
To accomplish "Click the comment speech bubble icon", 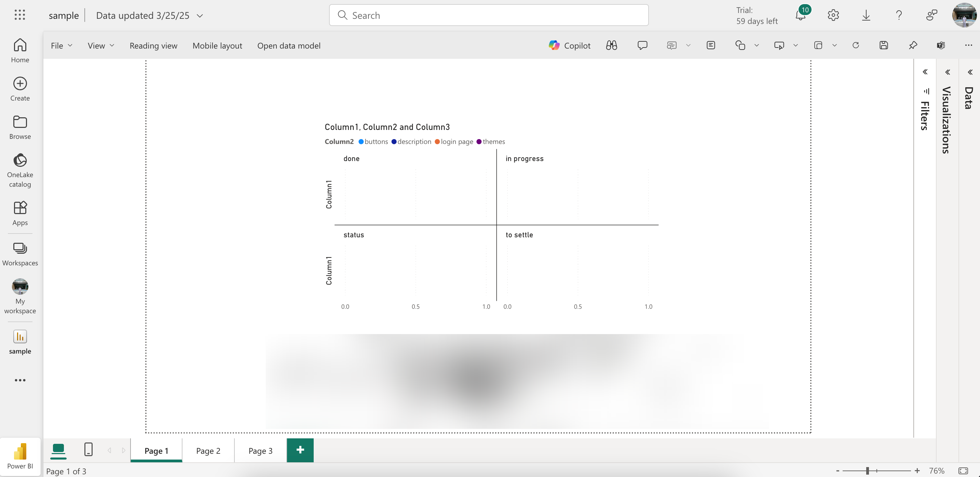I will point(642,45).
